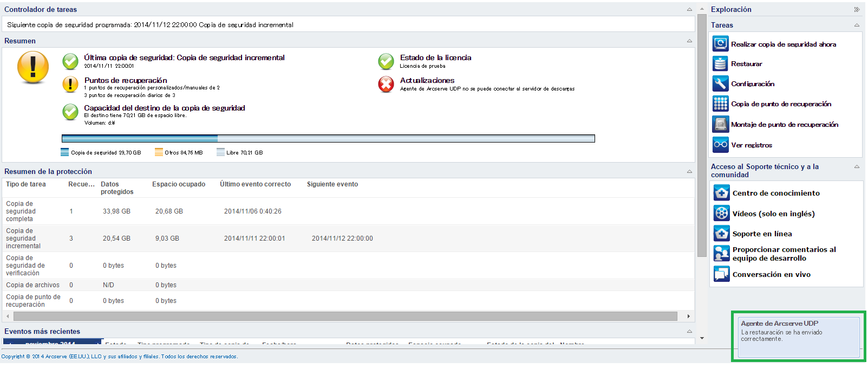Click the Copia de seguridad blue legend swatch
The width and height of the screenshot is (868, 368).
point(65,152)
